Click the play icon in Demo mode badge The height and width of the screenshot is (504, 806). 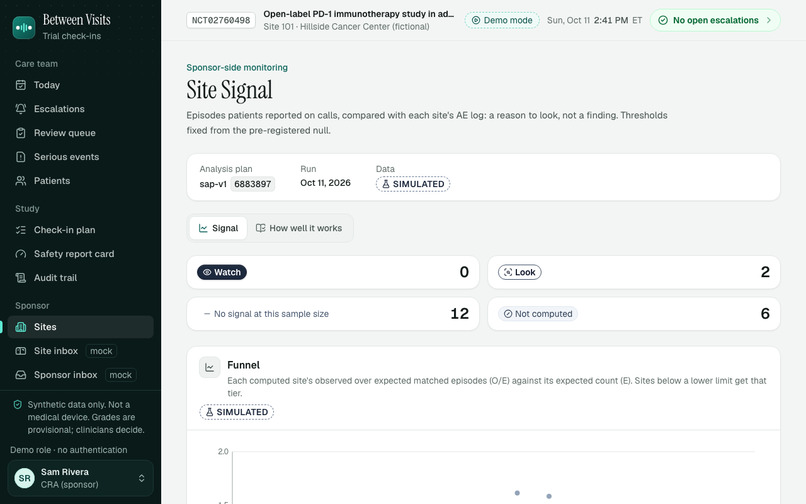pos(475,20)
